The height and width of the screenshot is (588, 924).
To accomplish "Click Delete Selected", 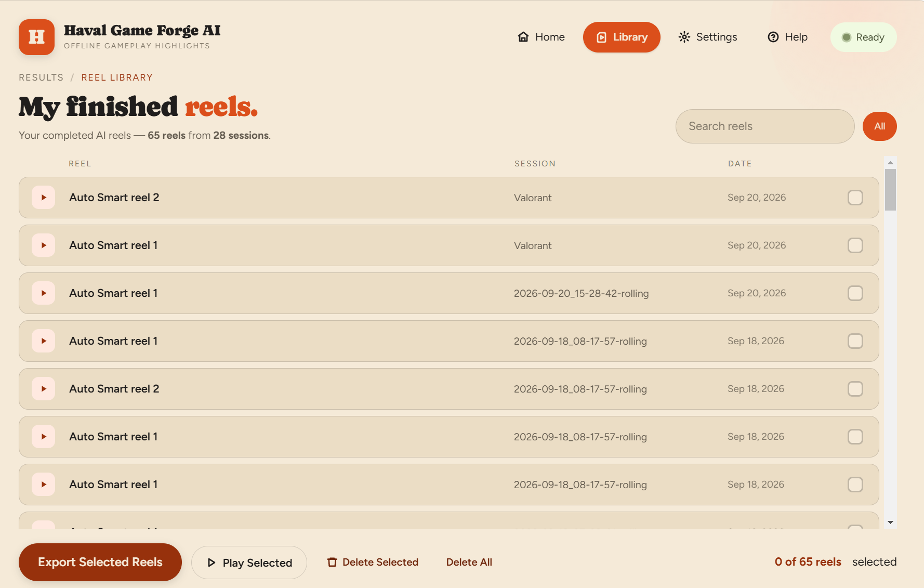I will [x=373, y=562].
